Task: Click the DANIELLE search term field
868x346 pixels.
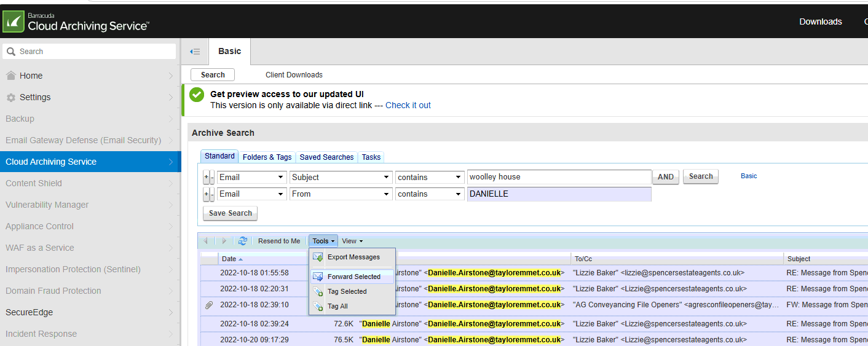Action: 559,194
